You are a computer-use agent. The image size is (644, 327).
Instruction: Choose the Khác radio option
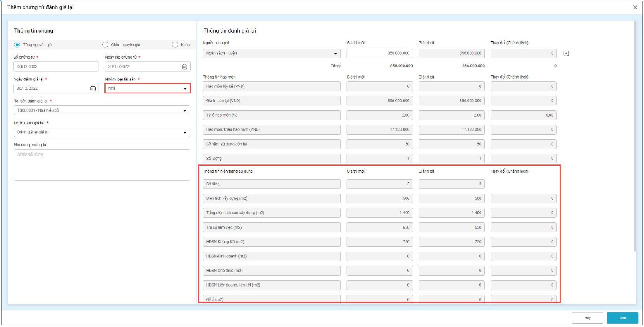175,45
